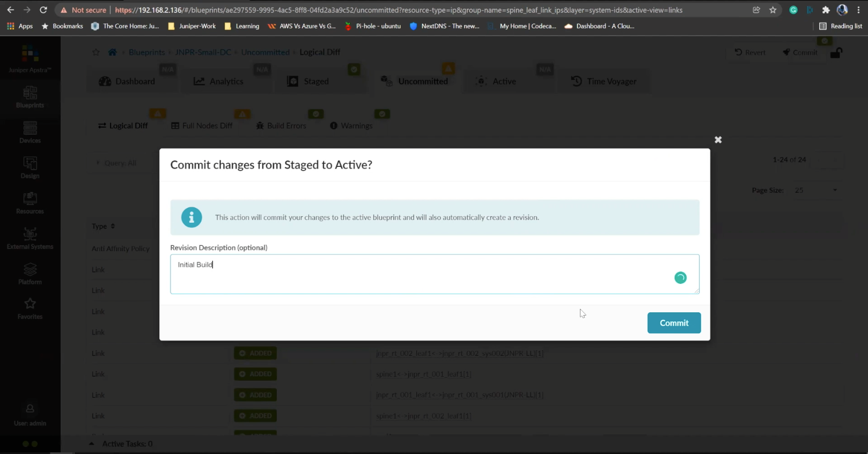The image size is (868, 454).
Task: Open Design in the sidebar
Action: [30, 168]
